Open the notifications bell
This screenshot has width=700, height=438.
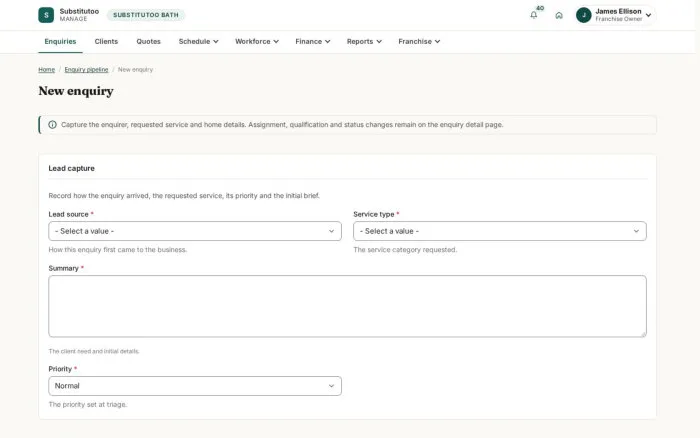pos(533,15)
